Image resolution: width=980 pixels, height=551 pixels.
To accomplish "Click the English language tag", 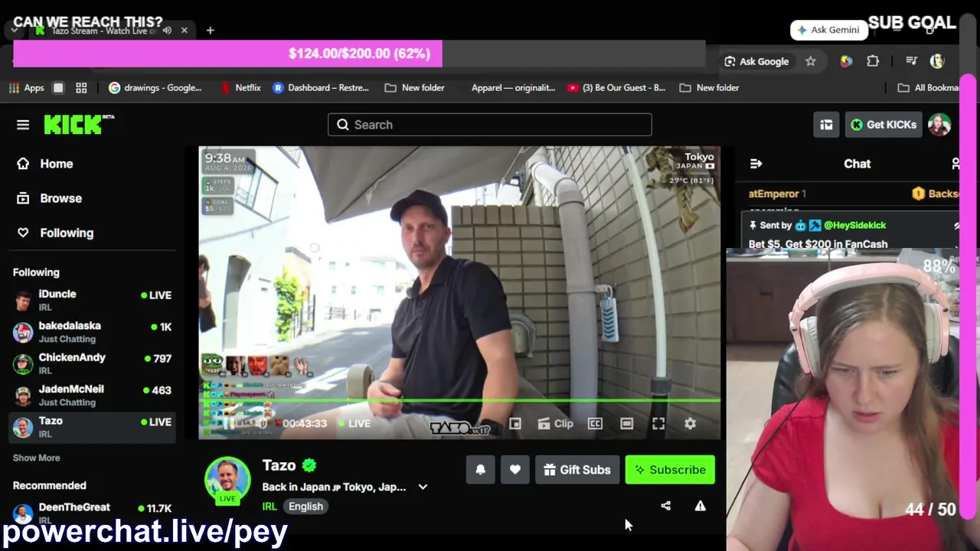I will tap(305, 507).
